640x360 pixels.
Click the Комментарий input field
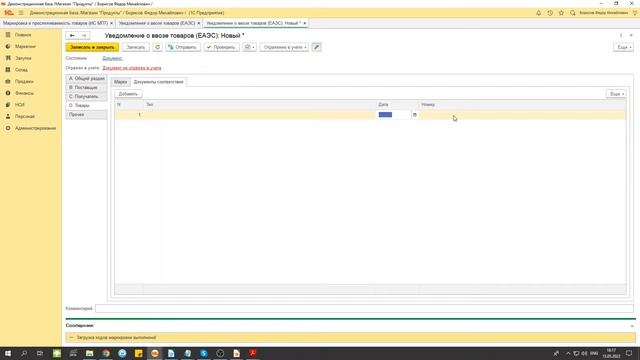364,309
